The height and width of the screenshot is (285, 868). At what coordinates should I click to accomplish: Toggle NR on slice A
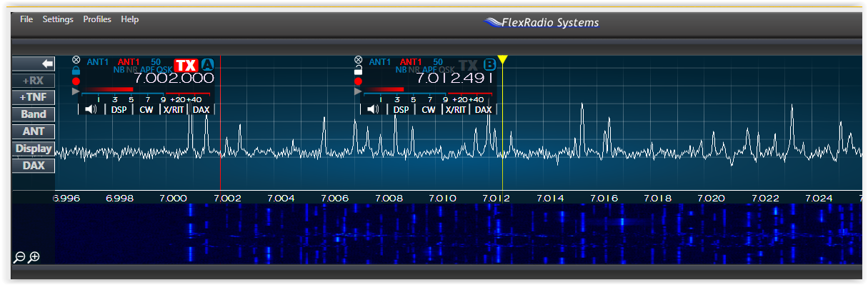coord(131,70)
